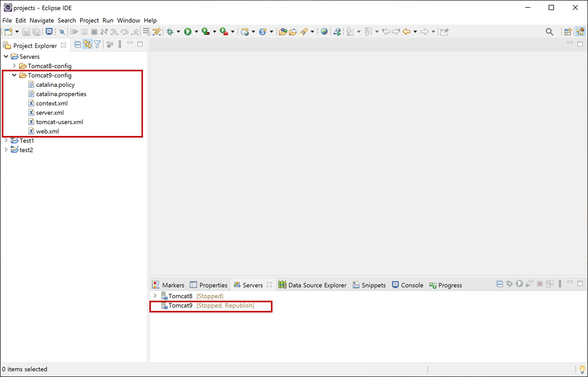Start Tomcat server with Servers view play icon

point(520,284)
